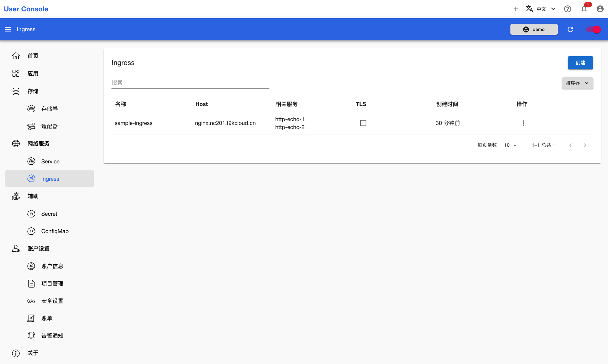Click the User Console title link

[26, 9]
